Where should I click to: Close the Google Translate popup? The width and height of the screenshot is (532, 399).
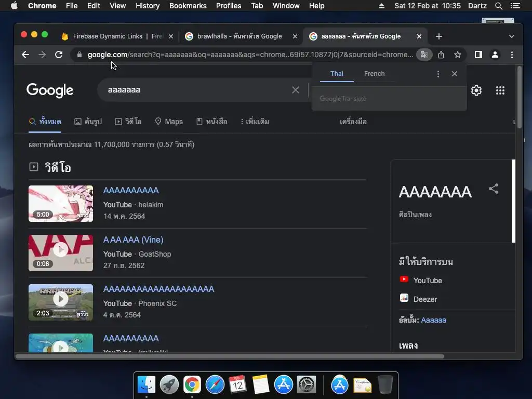point(455,74)
